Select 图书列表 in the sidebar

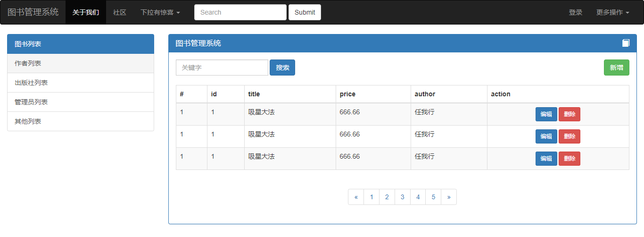click(x=81, y=44)
